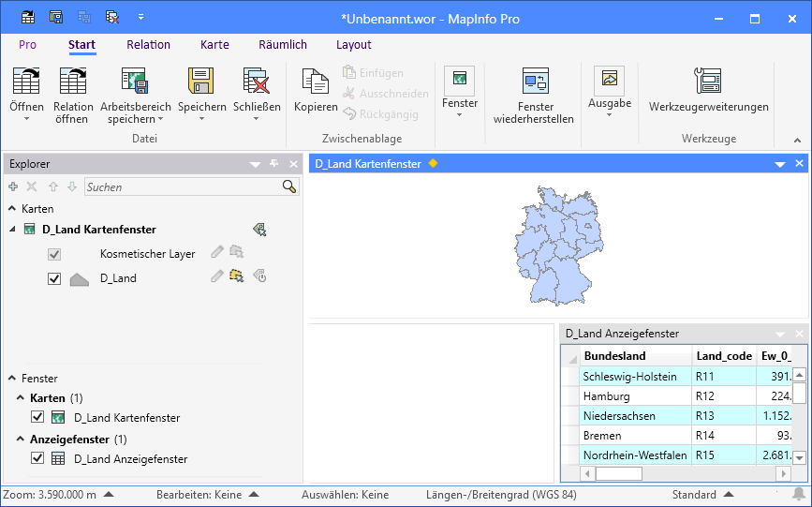Switch to the Räumlich tab

click(283, 45)
